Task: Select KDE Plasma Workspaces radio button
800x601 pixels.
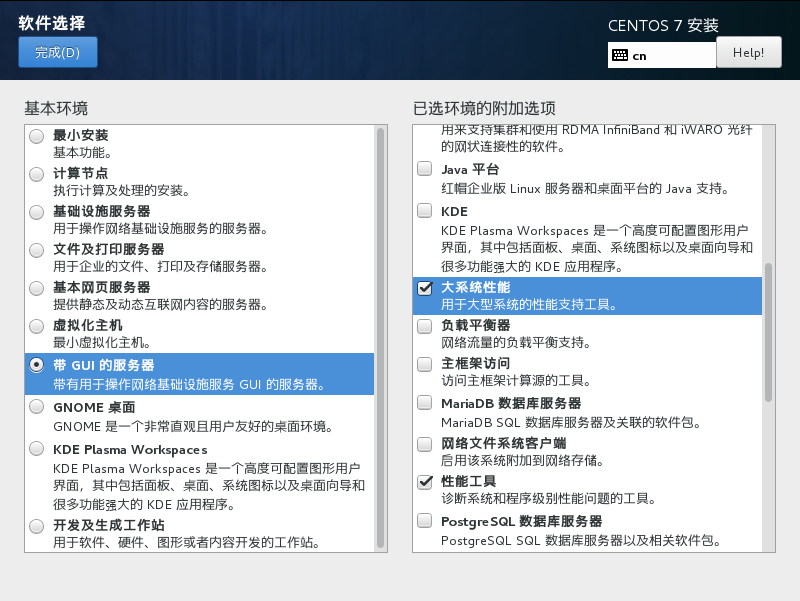Action: [37, 448]
